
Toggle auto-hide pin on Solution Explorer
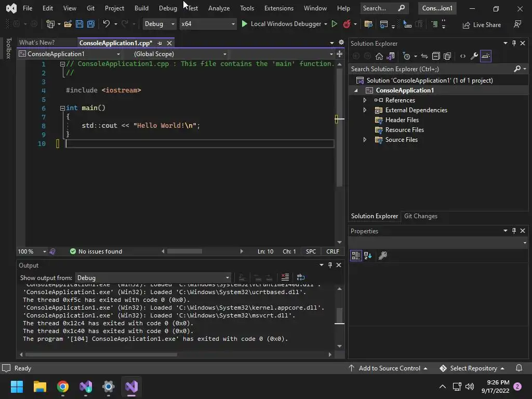(x=514, y=43)
